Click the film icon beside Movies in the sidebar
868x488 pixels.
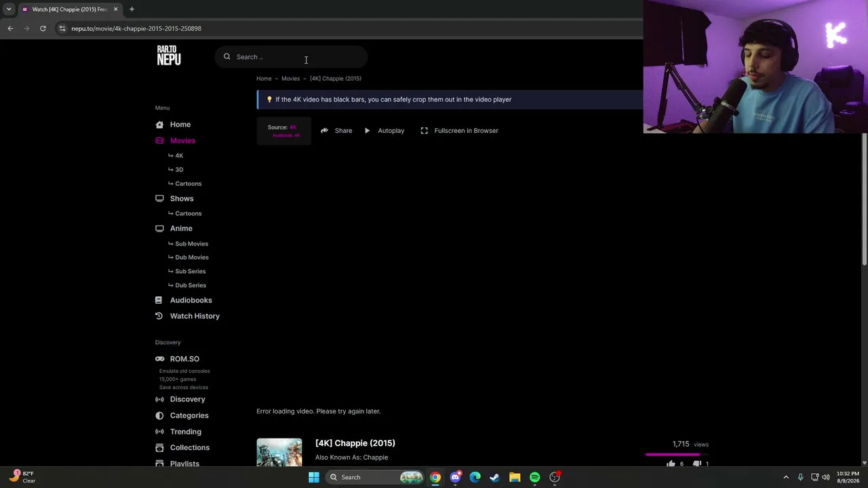159,141
